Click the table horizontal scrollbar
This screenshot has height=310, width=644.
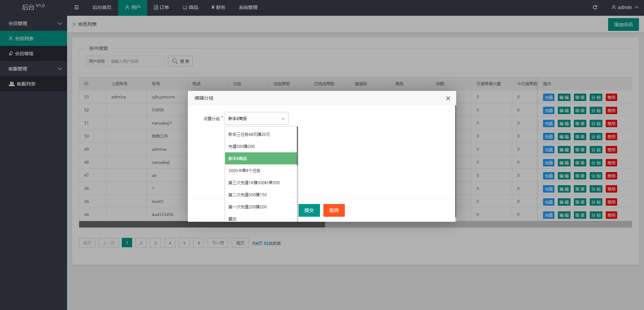tap(202, 224)
